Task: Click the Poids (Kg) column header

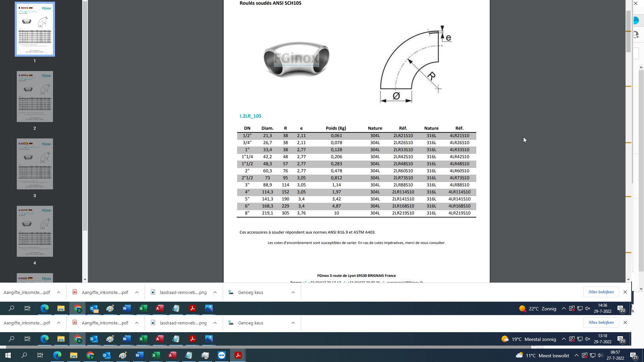Action: click(336, 128)
